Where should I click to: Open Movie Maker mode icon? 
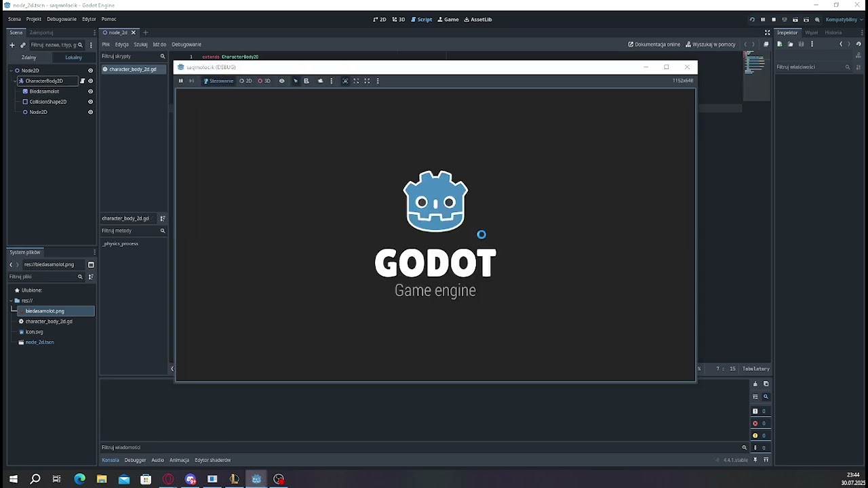[817, 20]
